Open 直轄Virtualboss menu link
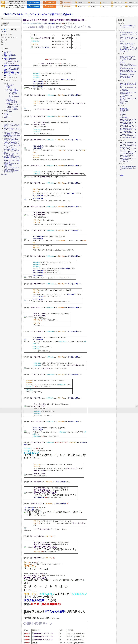Image resolution: width=138 pixels, height=644 pixels. (x=9, y=71)
